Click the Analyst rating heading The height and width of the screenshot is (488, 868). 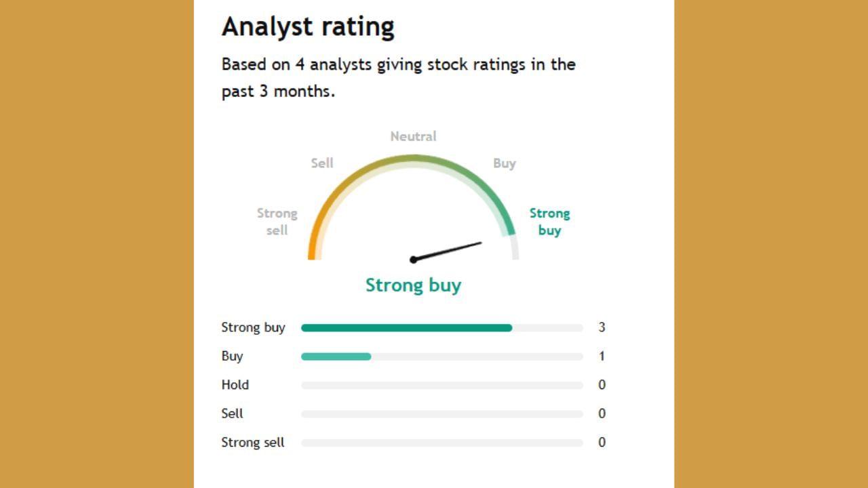308,27
